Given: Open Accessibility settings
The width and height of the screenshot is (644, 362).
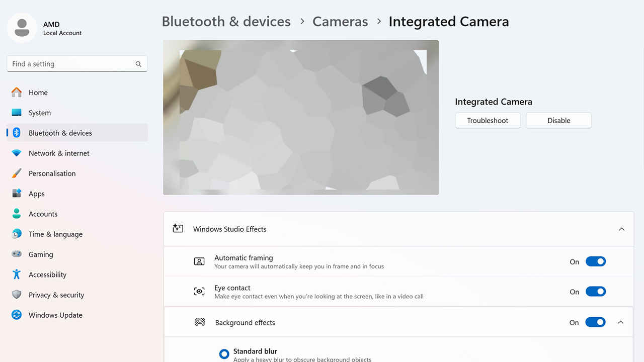Looking at the screenshot, I should pyautogui.click(x=77, y=275).
